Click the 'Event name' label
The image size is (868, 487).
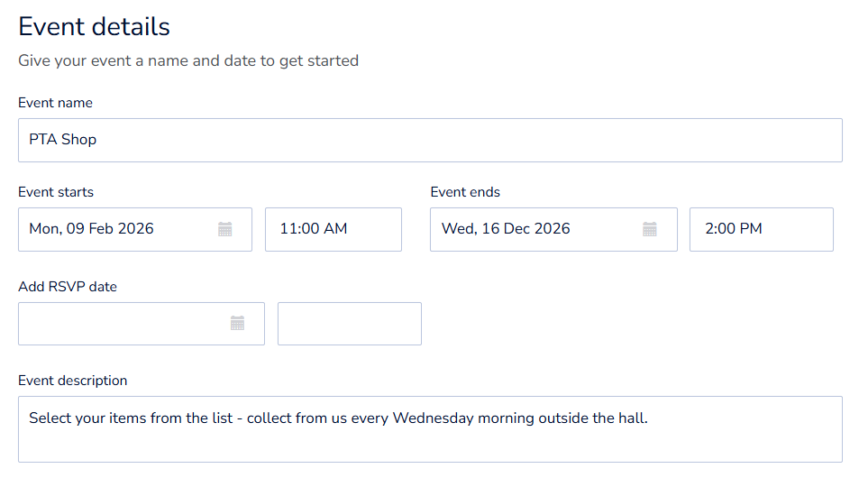tap(55, 103)
